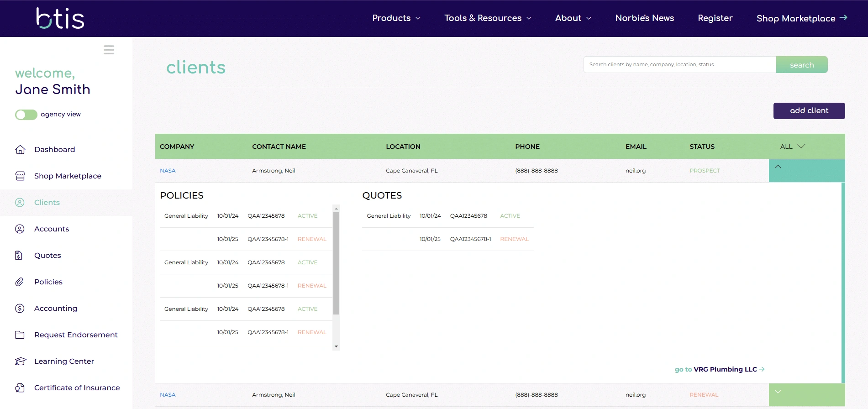
Task: Collapse the expanded NASA prospect row
Action: point(778,167)
